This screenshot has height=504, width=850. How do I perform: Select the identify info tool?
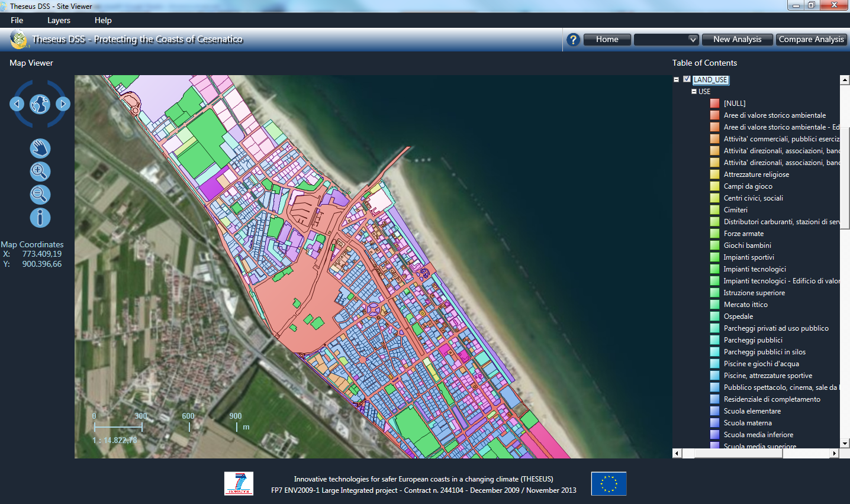[40, 218]
